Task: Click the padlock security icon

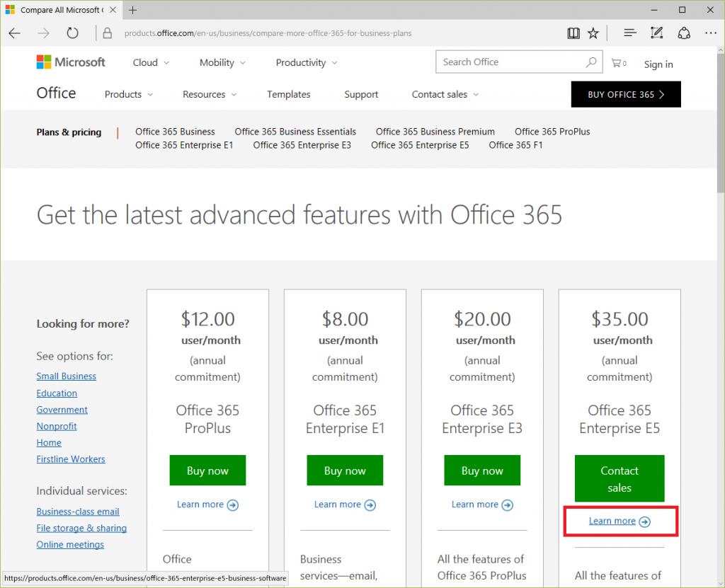Action: click(108, 33)
